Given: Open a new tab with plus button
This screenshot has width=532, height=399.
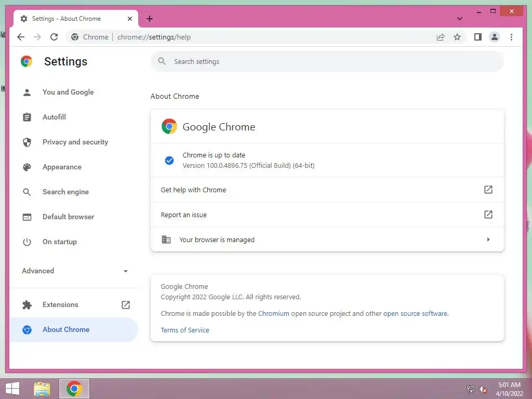Looking at the screenshot, I should click(150, 19).
